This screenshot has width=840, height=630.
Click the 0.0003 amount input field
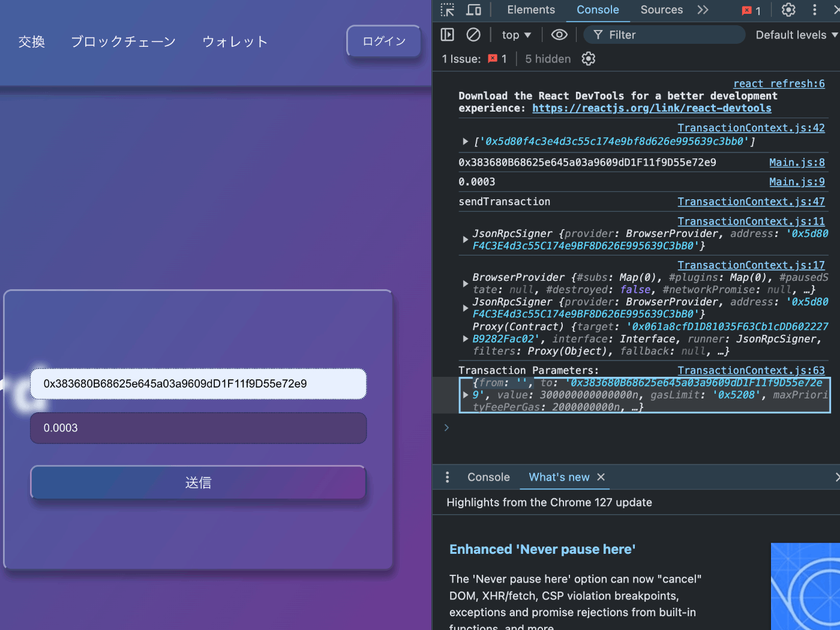tap(198, 428)
